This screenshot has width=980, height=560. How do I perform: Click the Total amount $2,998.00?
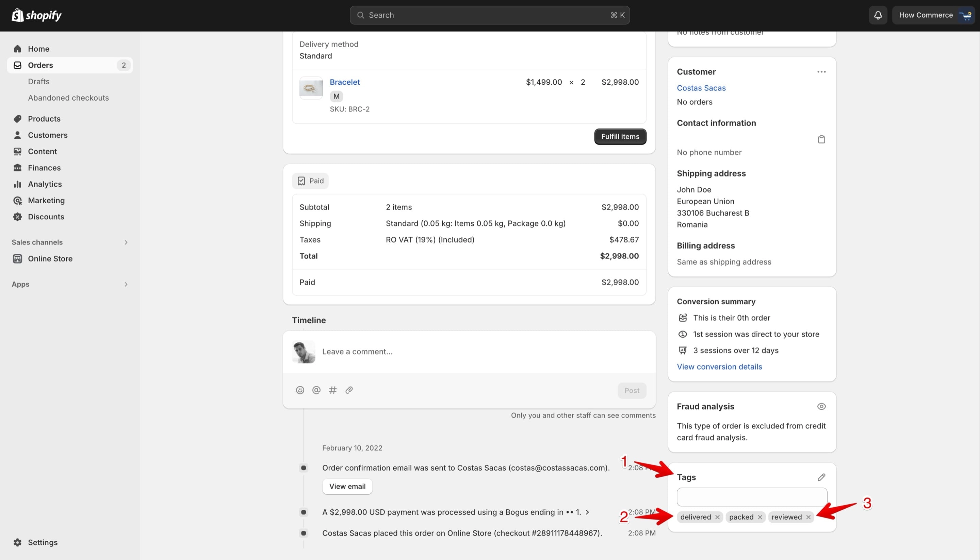pyautogui.click(x=619, y=256)
